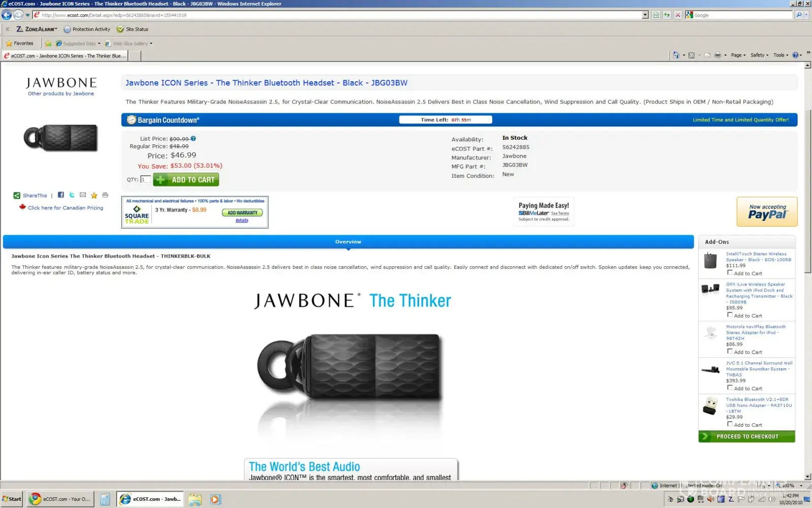Click the small Jawbone headset product thumbnail
This screenshot has width=812, height=508.
(x=61, y=138)
